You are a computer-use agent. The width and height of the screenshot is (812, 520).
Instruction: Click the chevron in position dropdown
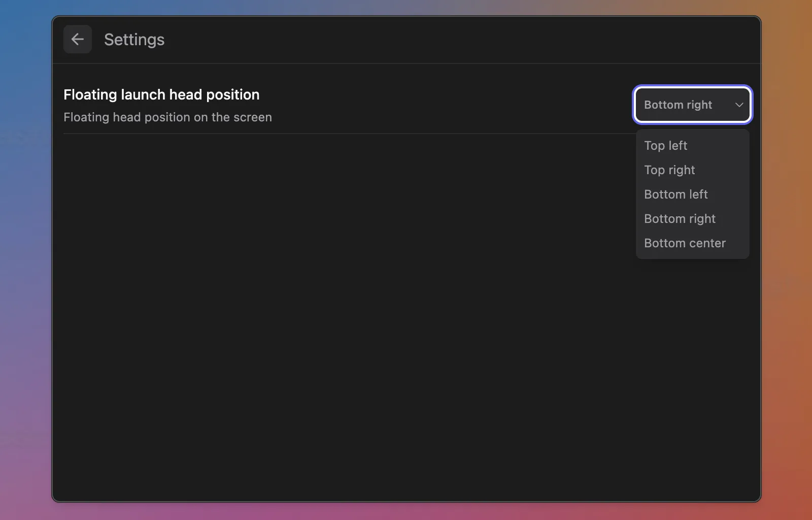739,105
